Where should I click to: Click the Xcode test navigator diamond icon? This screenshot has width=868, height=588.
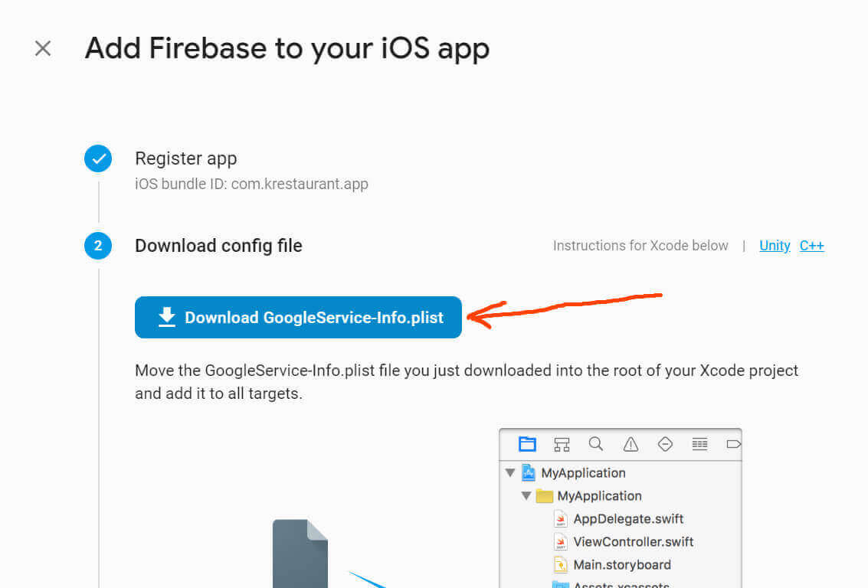[x=665, y=444]
